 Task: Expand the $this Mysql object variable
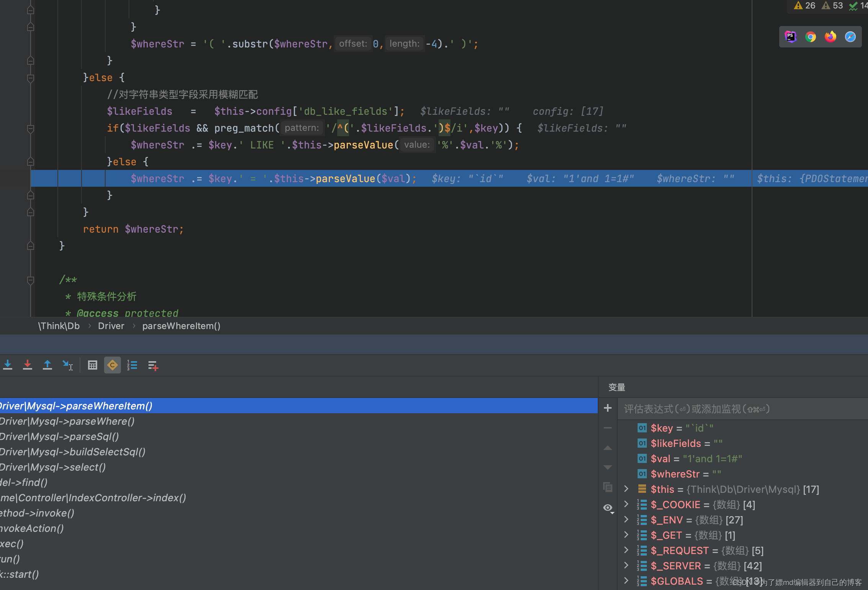(x=626, y=489)
